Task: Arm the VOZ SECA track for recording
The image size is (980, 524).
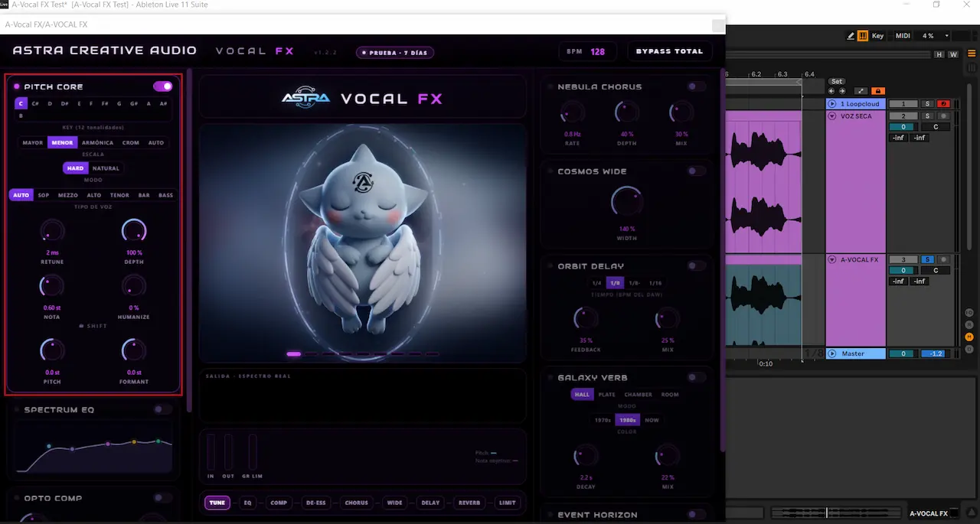Action: pos(944,116)
